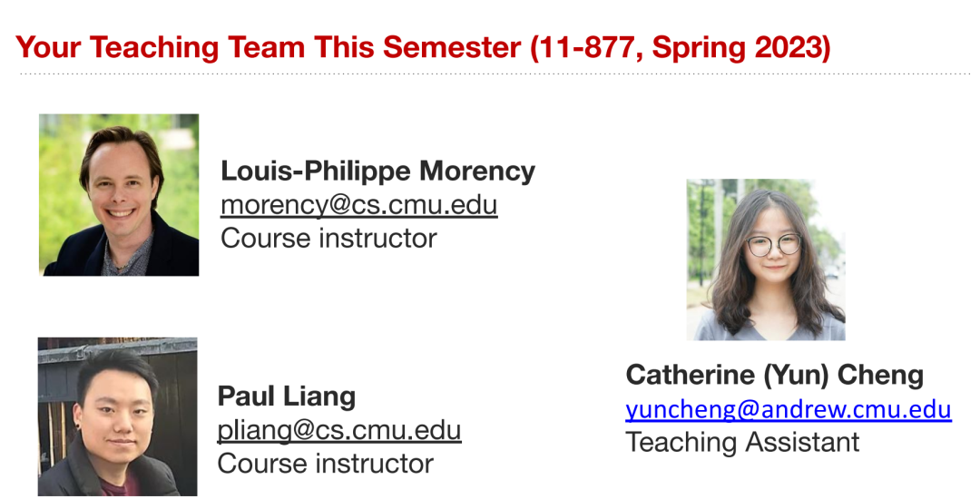Click "Your Teaching Team" in the red title
This screenshot has height=499, width=980.
click(x=162, y=47)
